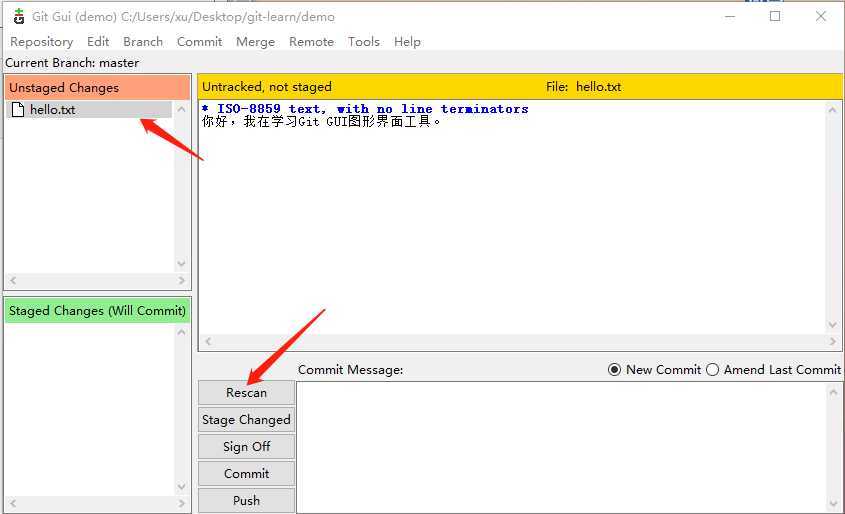Image resolution: width=845 pixels, height=514 pixels.
Task: Click the up arrow of the Unstaged Changes scrollbar
Action: (182, 109)
